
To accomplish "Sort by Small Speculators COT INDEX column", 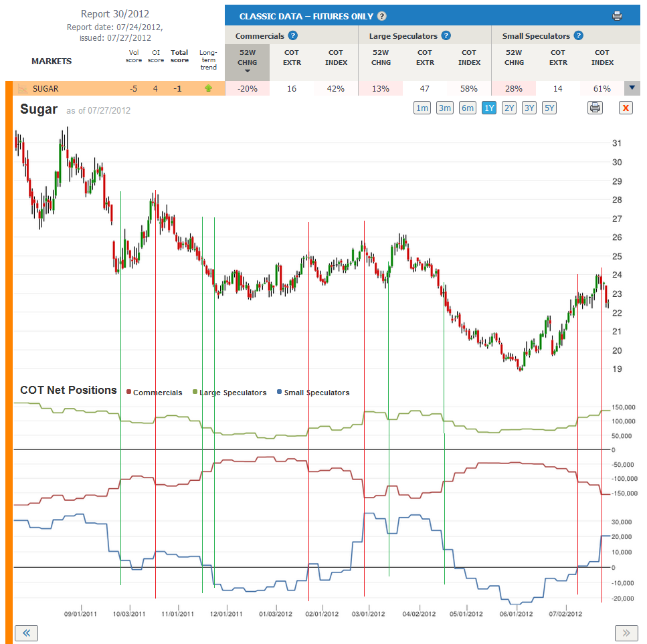I will (x=602, y=58).
